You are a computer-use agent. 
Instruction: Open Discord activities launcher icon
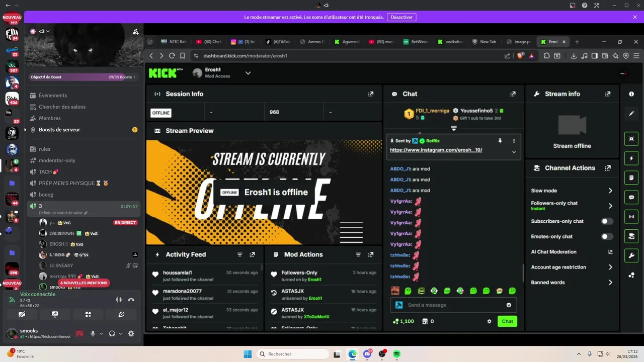(x=88, y=314)
